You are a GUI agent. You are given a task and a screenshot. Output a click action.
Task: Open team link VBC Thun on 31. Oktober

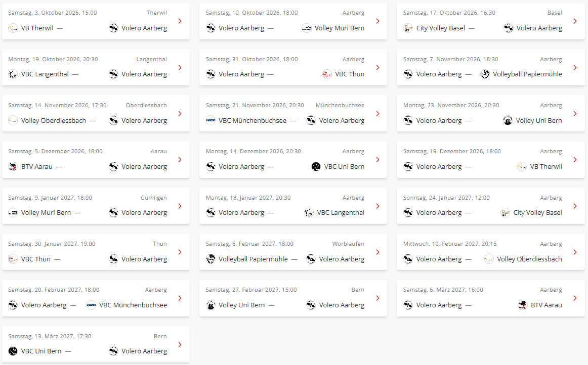pyautogui.click(x=350, y=74)
